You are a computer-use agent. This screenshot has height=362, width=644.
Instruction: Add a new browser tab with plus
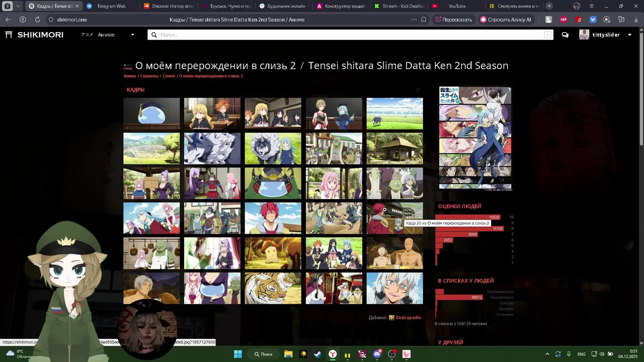(549, 6)
